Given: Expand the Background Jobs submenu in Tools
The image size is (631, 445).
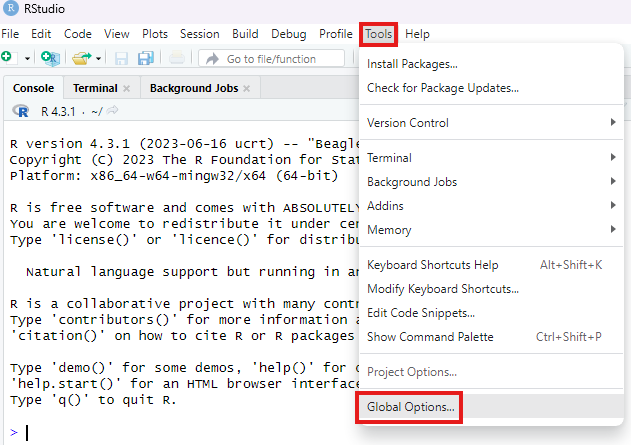Looking at the screenshot, I should tap(491, 181).
